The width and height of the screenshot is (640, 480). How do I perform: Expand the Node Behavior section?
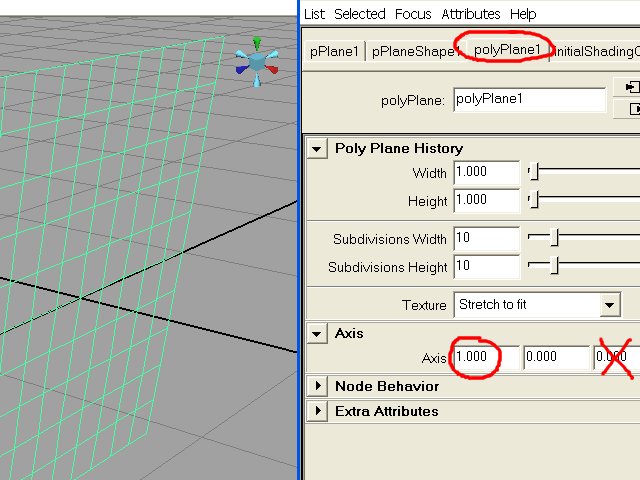318,386
